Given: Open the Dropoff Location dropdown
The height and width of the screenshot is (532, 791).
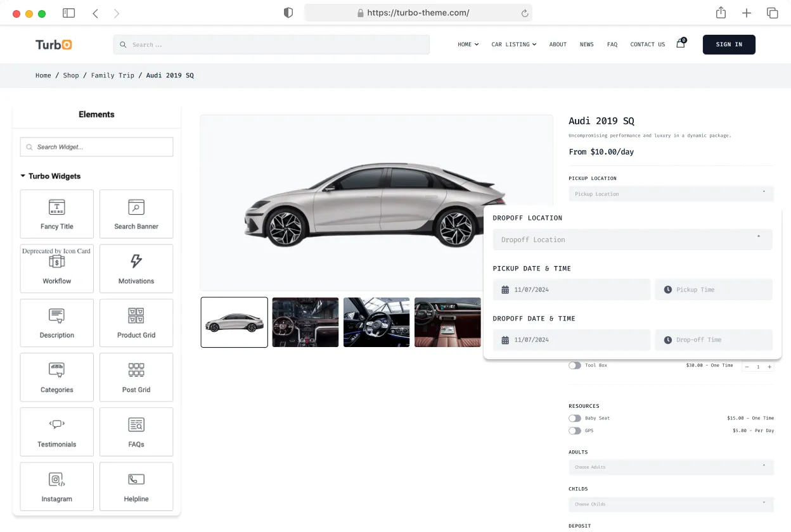Looking at the screenshot, I should point(633,239).
